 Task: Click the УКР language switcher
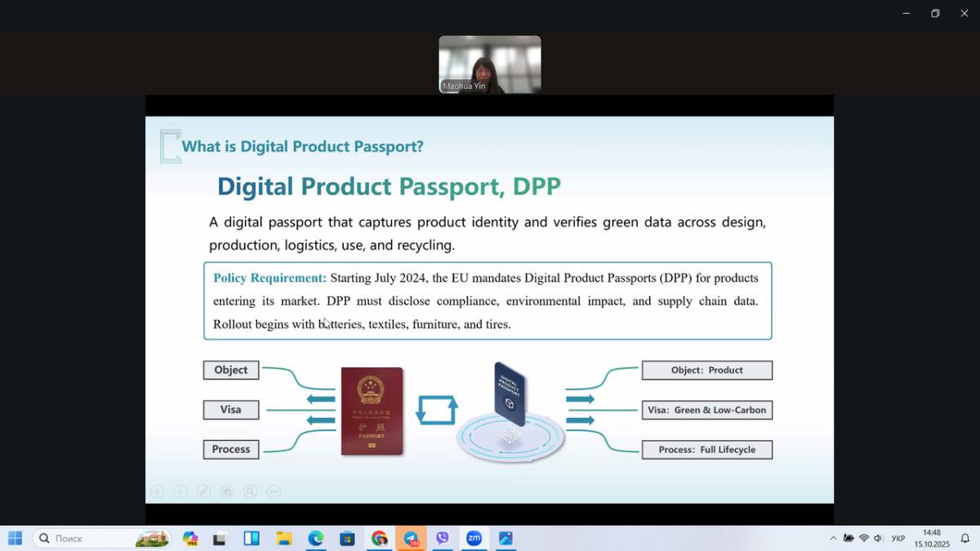pos(898,538)
